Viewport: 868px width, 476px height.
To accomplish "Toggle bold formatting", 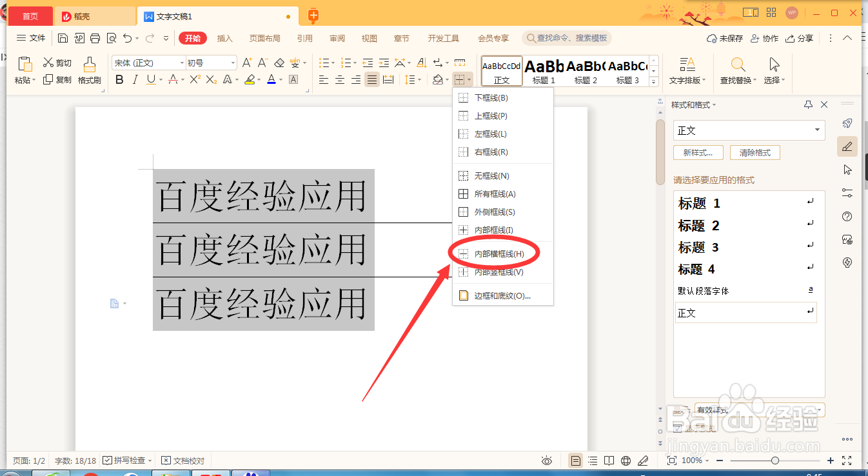I will pyautogui.click(x=119, y=80).
